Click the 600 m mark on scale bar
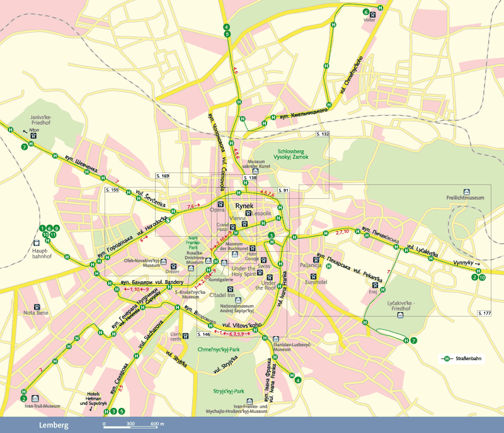 (x=157, y=424)
